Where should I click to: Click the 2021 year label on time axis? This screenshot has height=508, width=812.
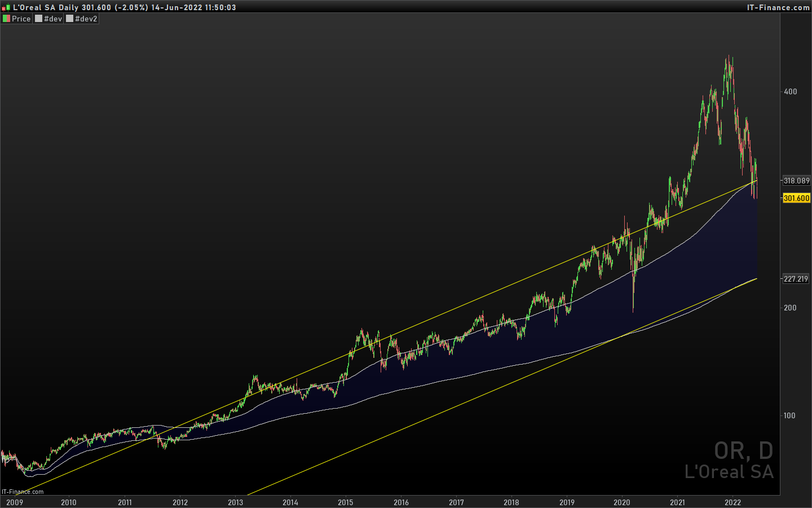point(677,502)
